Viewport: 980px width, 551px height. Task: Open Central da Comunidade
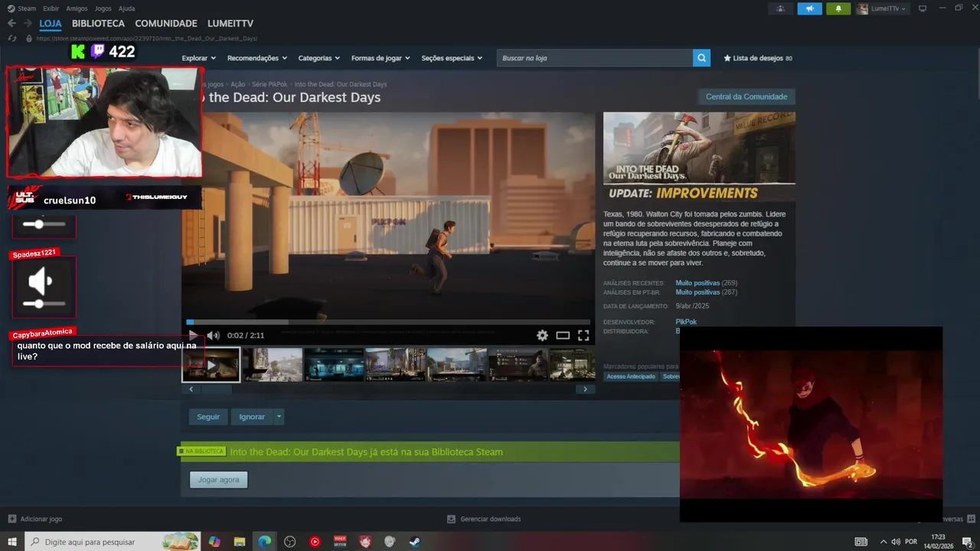[746, 96]
